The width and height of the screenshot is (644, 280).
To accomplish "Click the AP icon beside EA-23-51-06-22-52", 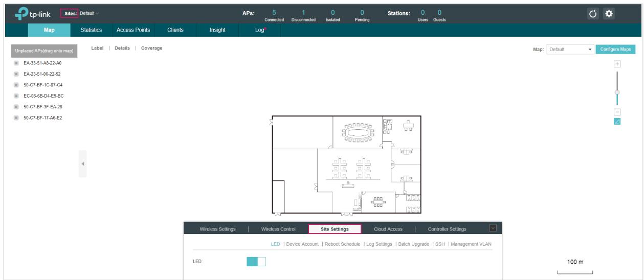I will [x=16, y=74].
